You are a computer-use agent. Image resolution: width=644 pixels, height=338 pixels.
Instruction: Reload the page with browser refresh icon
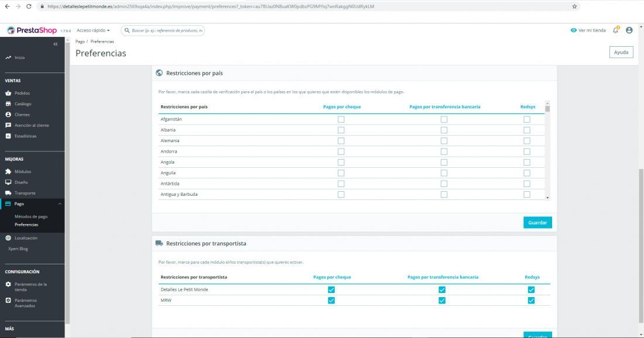[29, 6]
